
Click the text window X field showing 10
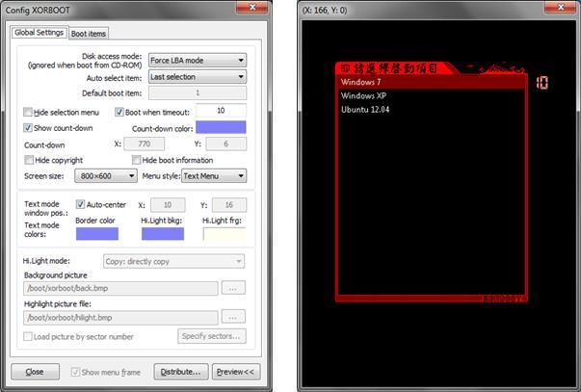point(168,205)
